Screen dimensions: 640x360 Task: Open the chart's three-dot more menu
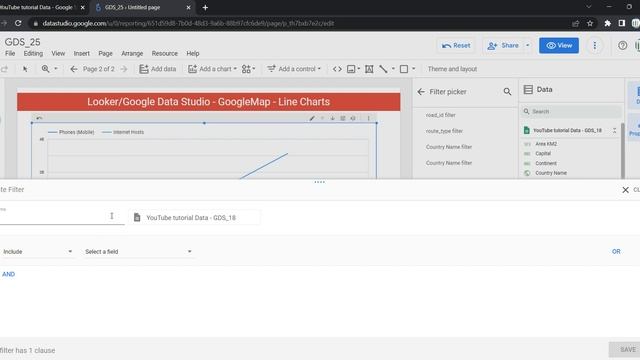point(369,118)
